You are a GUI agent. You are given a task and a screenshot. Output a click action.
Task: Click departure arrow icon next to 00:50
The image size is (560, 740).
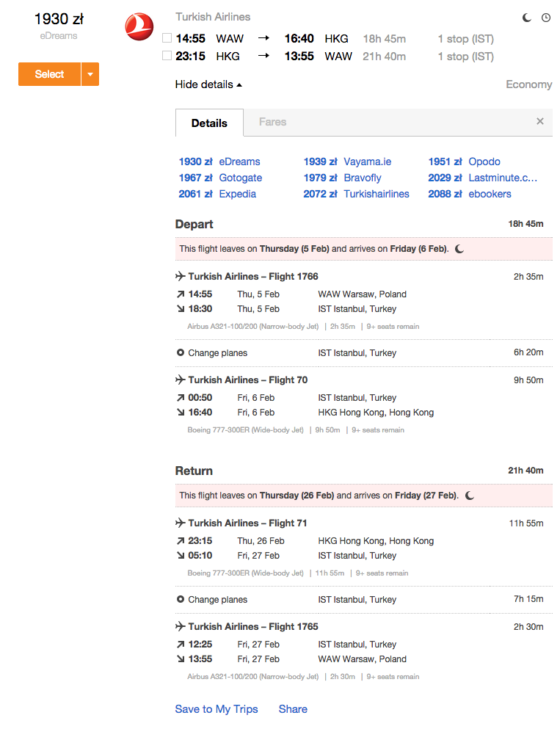click(181, 398)
